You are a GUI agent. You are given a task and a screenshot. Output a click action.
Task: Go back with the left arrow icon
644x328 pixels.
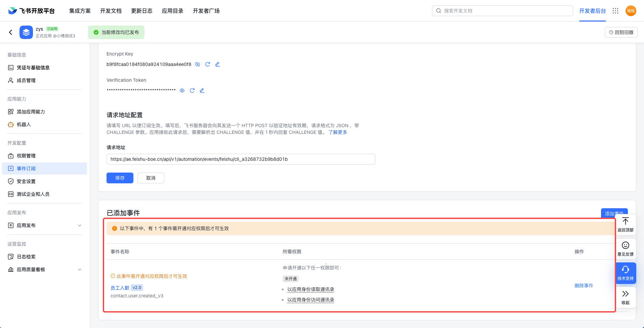[11, 32]
